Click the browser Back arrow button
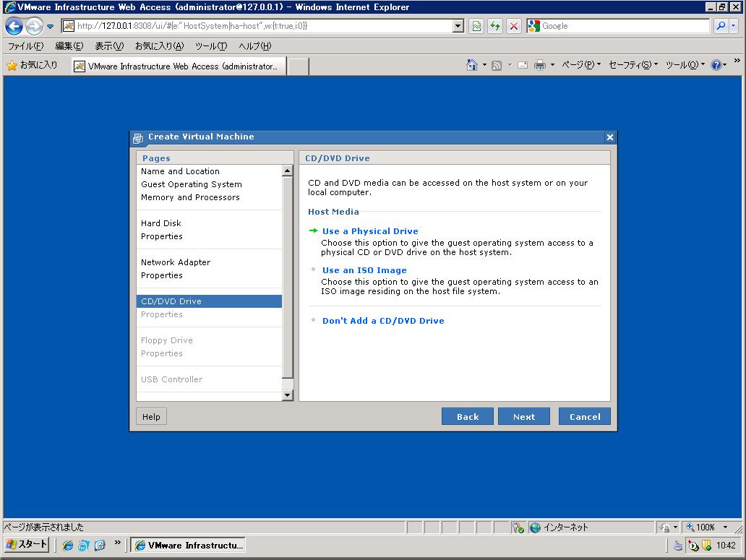746x560 pixels. [14, 26]
